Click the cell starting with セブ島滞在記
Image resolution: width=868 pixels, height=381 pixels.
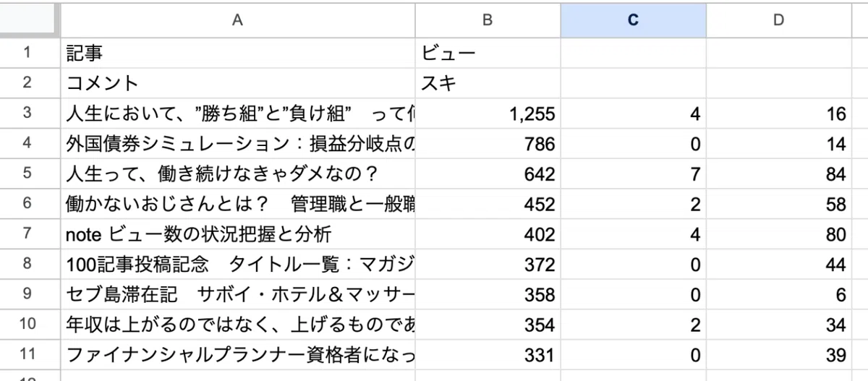[237, 295]
